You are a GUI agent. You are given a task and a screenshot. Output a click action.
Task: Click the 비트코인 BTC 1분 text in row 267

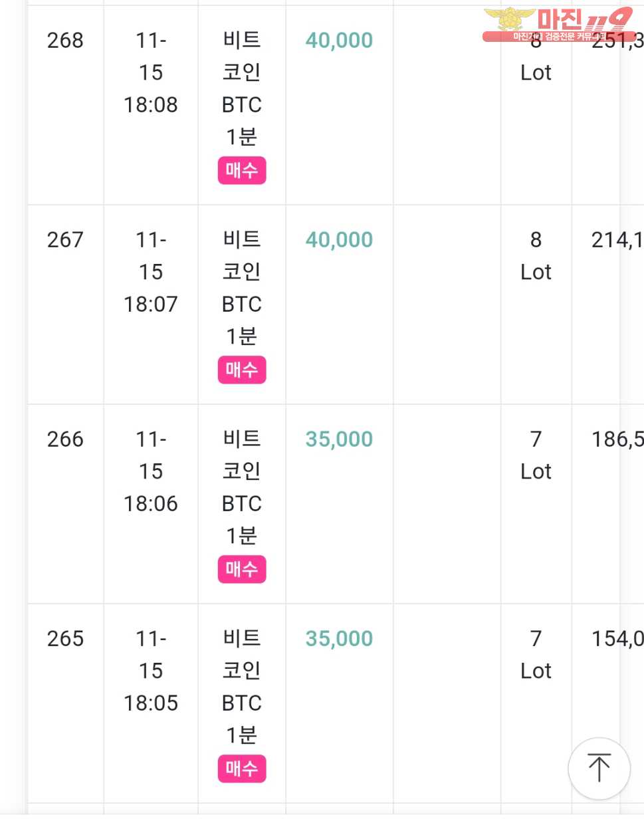[242, 288]
